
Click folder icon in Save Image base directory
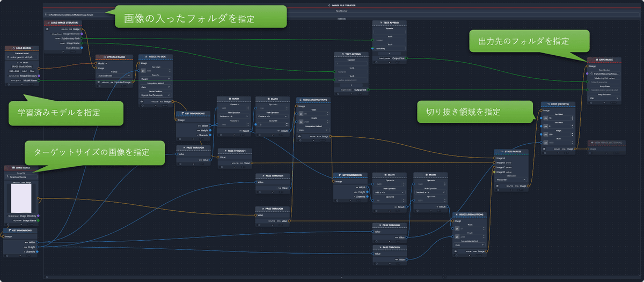pos(592,73)
